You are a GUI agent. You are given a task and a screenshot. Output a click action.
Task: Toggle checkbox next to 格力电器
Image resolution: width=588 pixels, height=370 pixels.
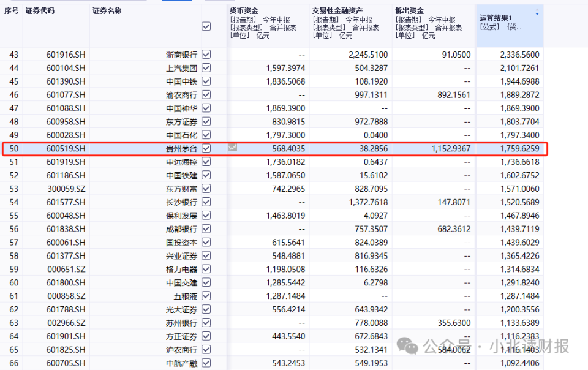206,269
